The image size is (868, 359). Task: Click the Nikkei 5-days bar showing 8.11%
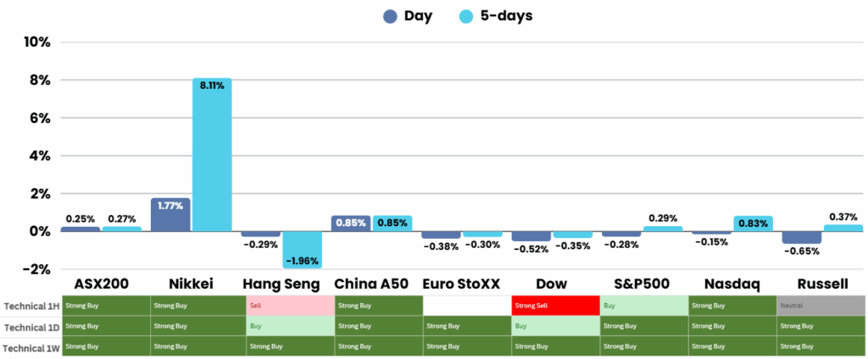(212, 154)
